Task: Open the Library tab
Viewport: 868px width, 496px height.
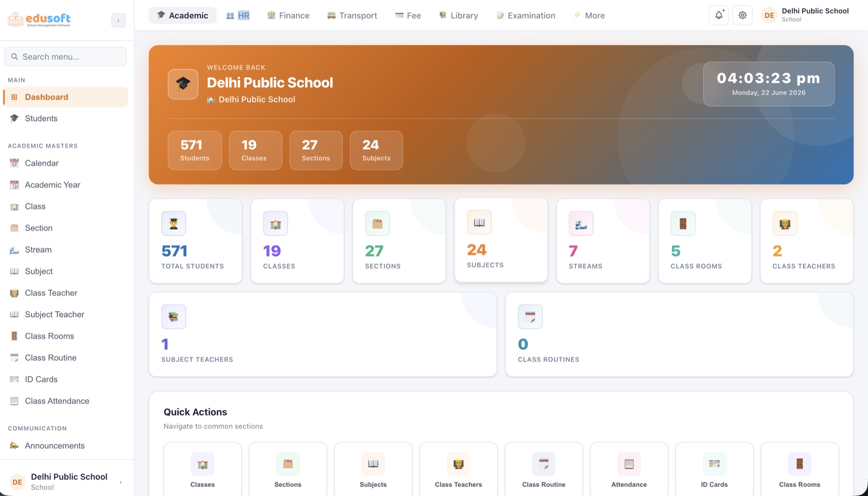Action: 458,15
